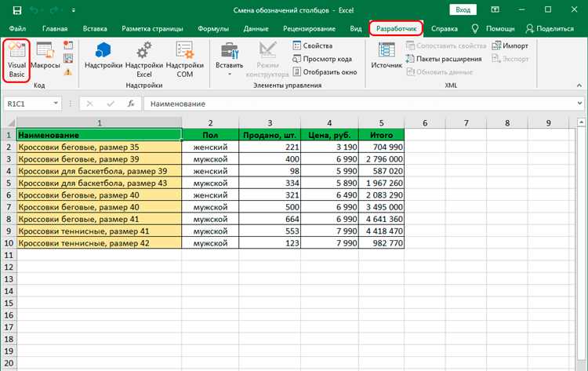Open the XML Источник pane
The height and width of the screenshot is (371, 588).
pos(387,56)
